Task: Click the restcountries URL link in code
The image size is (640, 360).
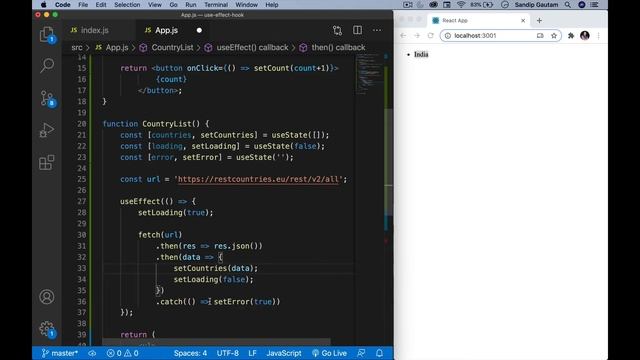Action: tap(258, 179)
